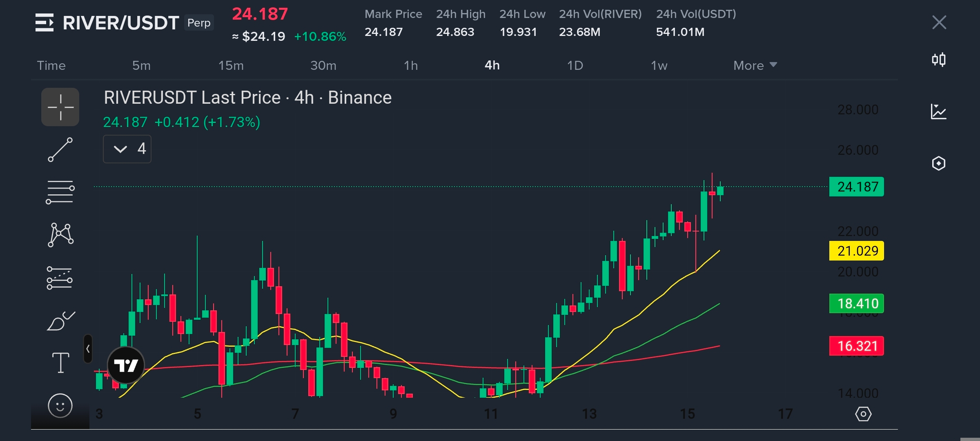Select the crosshair cursor tool

(x=60, y=107)
